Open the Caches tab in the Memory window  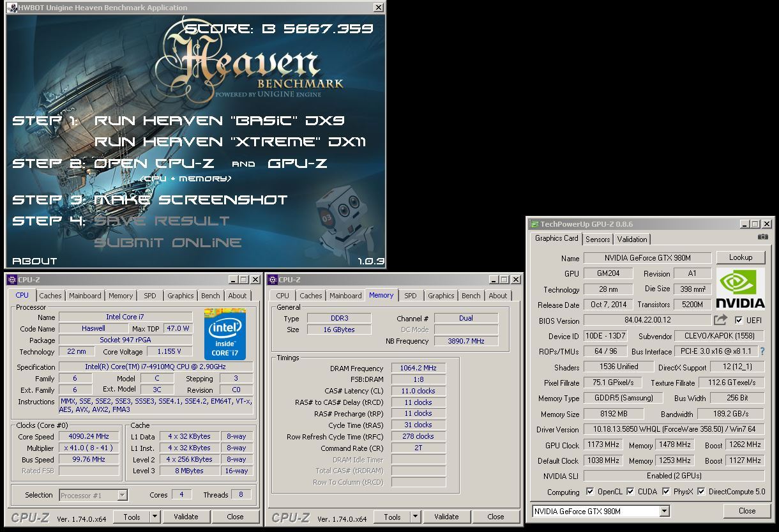pos(311,296)
